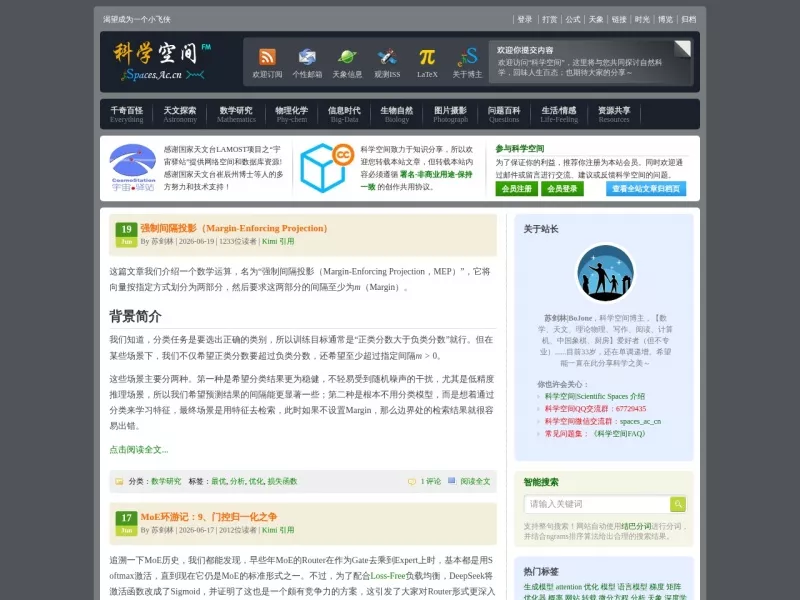Click the 会员注册 button
The height and width of the screenshot is (600, 800).
click(516, 189)
